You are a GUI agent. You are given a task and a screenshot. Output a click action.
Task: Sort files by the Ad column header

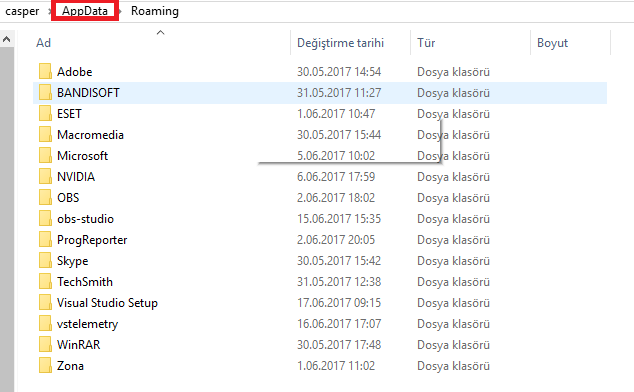pos(43,42)
